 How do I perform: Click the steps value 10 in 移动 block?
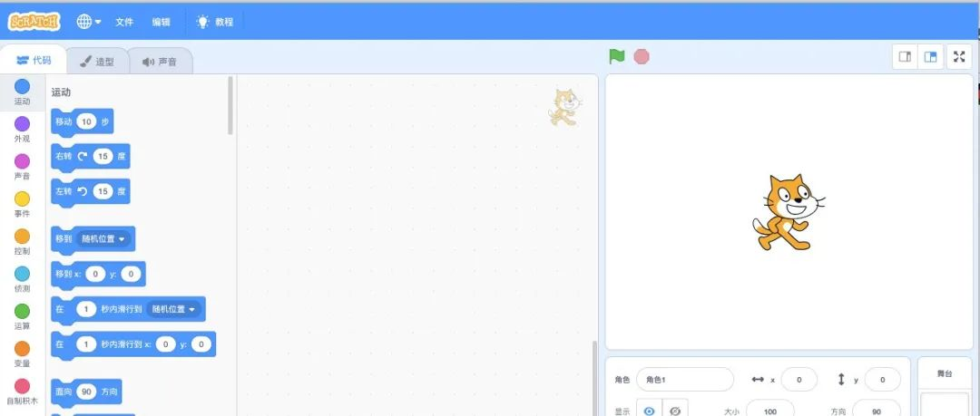coord(86,121)
